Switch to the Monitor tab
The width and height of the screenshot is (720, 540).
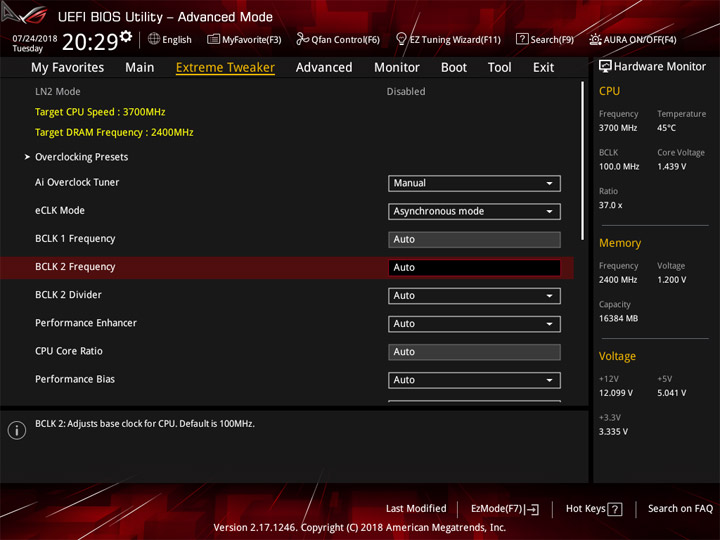click(397, 68)
